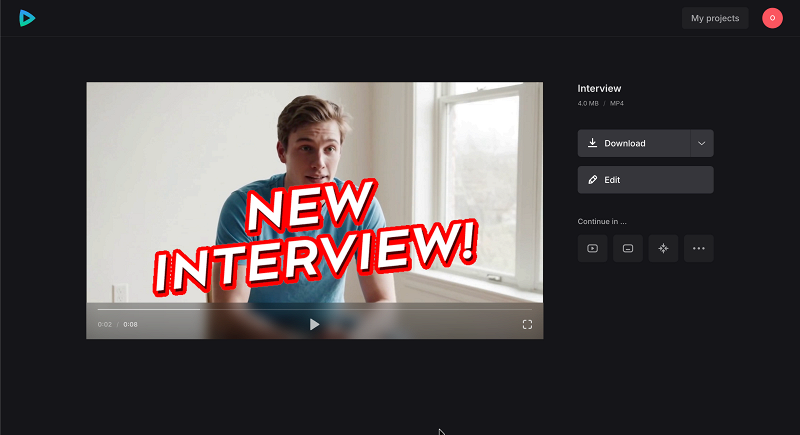Click the 0:08 total duration label

point(131,325)
